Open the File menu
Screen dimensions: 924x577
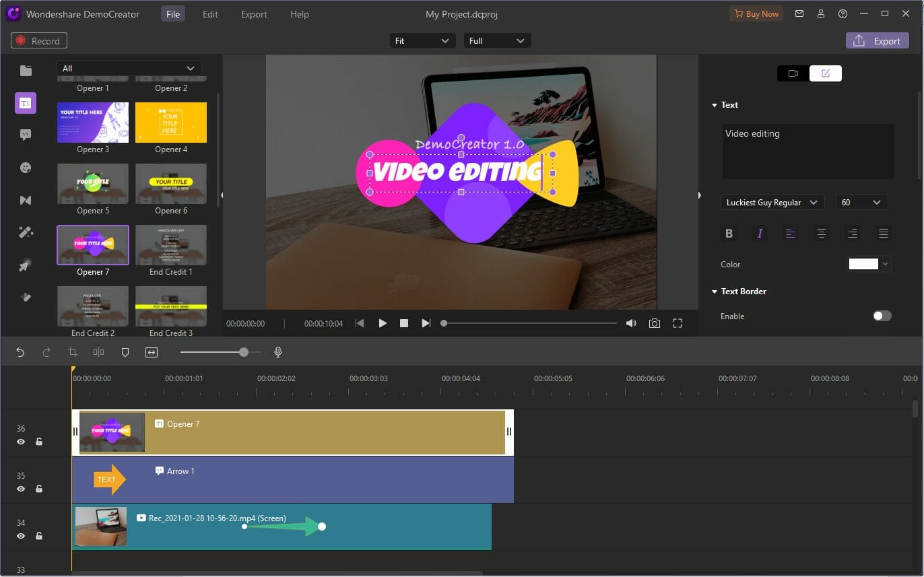tap(173, 14)
